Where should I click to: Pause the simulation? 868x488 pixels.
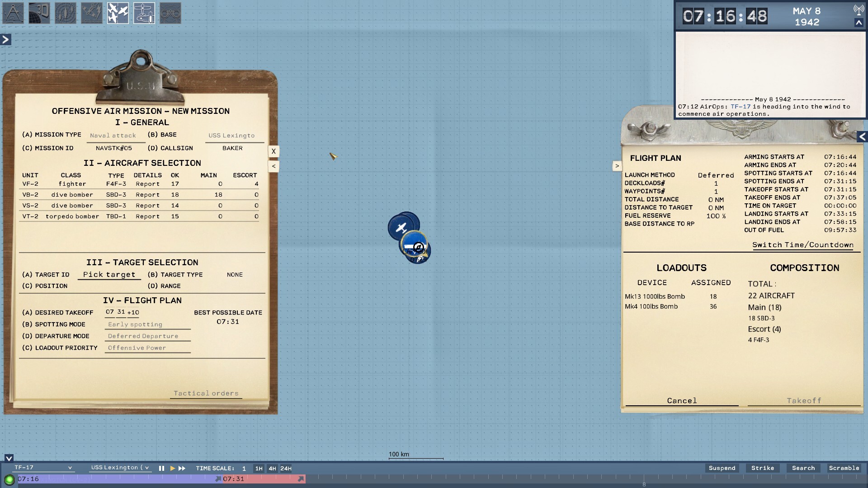(161, 469)
